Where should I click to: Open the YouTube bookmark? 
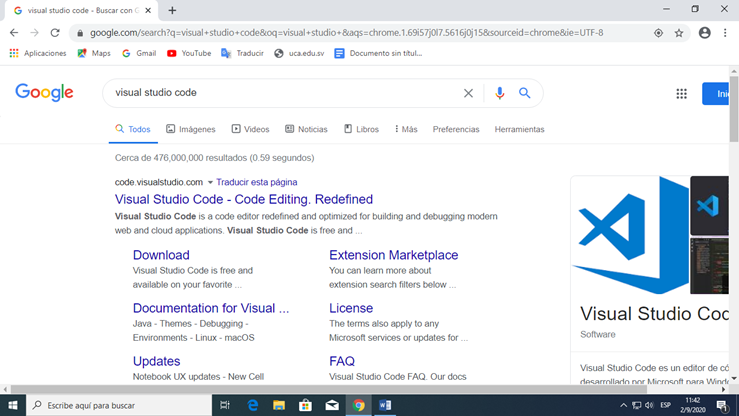189,53
